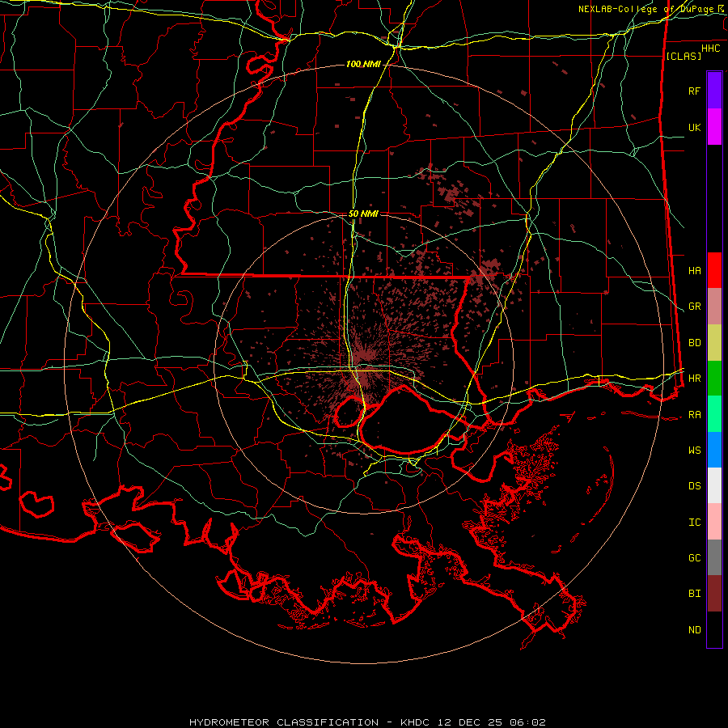Viewport: 728px width, 728px height.
Task: Click the HA red legend swatch
Action: [x=714, y=270]
